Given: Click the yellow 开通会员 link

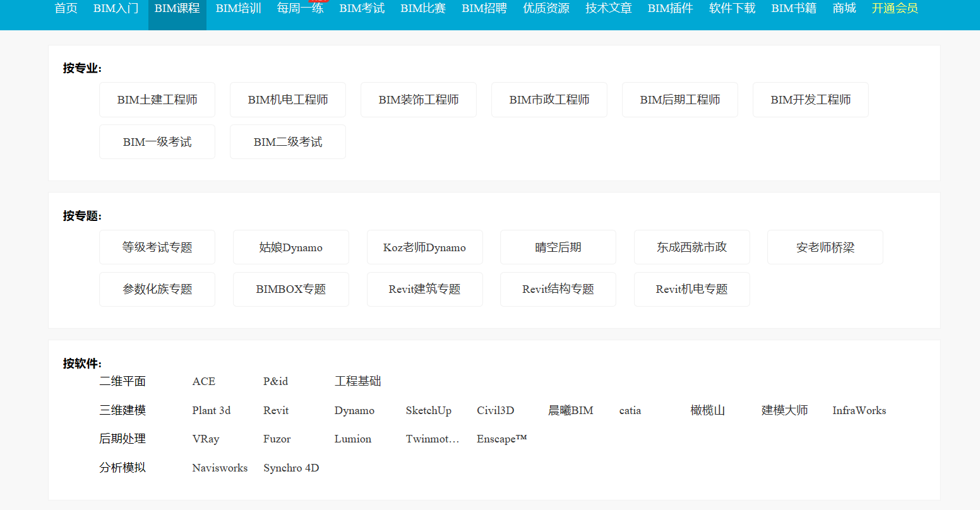Looking at the screenshot, I should click(895, 9).
